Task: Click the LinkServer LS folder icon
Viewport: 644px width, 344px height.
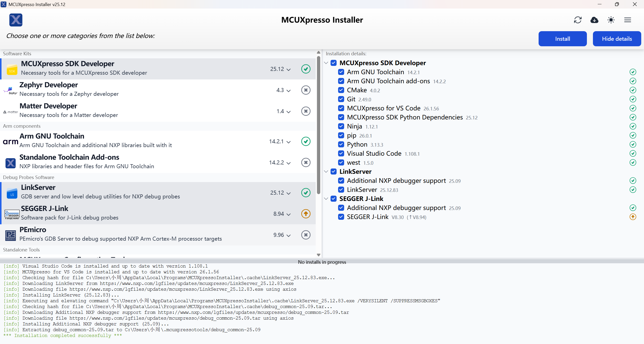Action: tap(12, 193)
